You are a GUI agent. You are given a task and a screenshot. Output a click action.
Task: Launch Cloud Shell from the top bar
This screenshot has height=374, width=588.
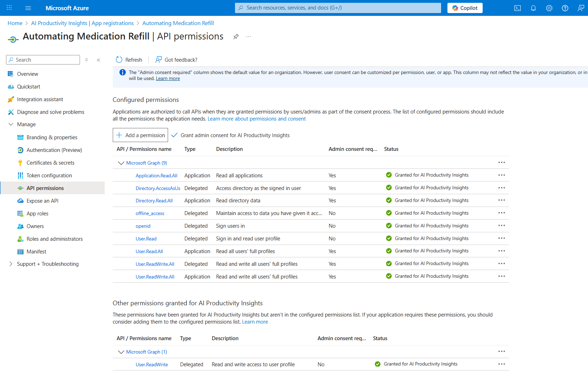(518, 8)
